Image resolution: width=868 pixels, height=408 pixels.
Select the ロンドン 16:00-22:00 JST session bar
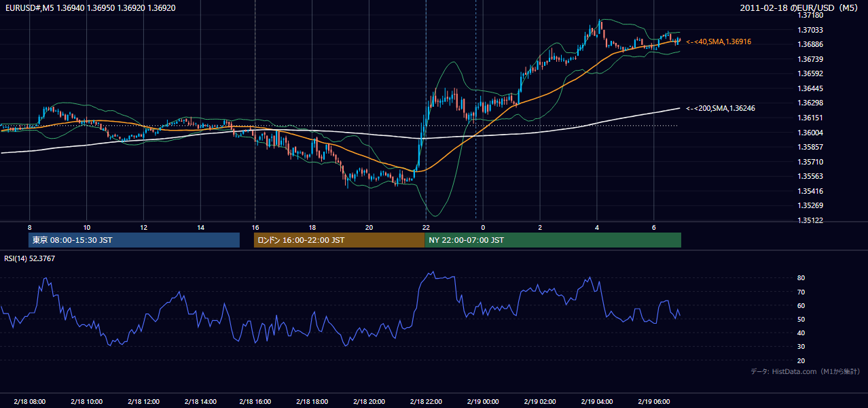pyautogui.click(x=339, y=240)
